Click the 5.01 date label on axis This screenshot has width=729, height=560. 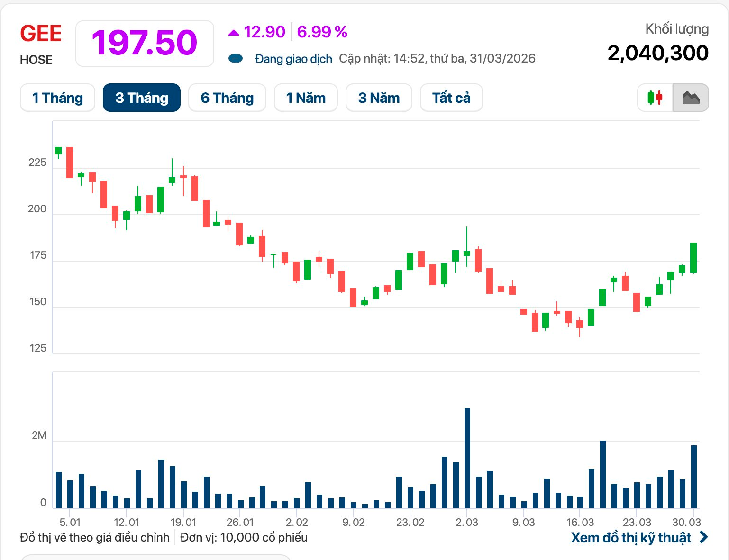pyautogui.click(x=70, y=522)
